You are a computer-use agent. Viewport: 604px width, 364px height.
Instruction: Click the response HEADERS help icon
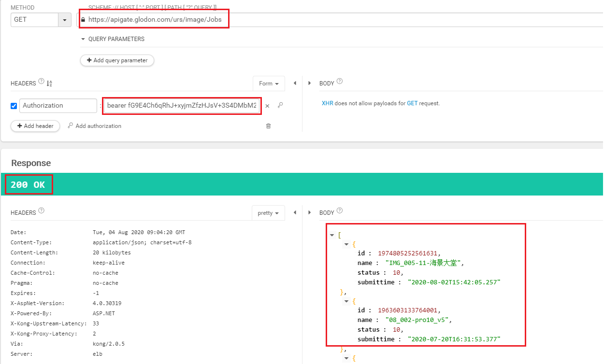[x=41, y=212]
